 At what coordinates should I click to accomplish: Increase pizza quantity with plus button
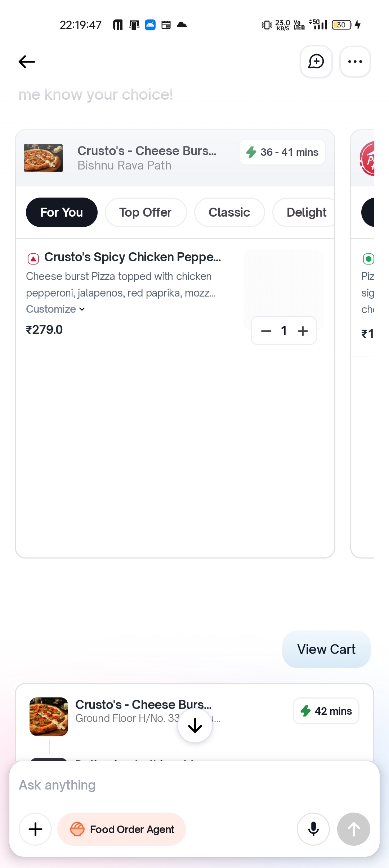point(303,331)
